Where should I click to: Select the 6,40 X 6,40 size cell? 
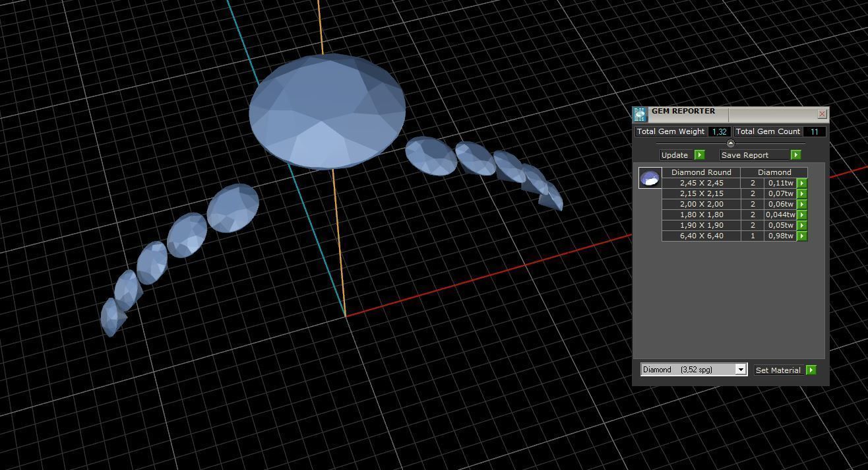(701, 236)
